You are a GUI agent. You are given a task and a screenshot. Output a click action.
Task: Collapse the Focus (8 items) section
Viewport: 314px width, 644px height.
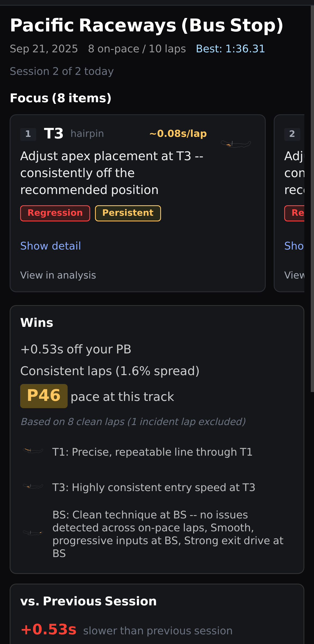point(60,98)
